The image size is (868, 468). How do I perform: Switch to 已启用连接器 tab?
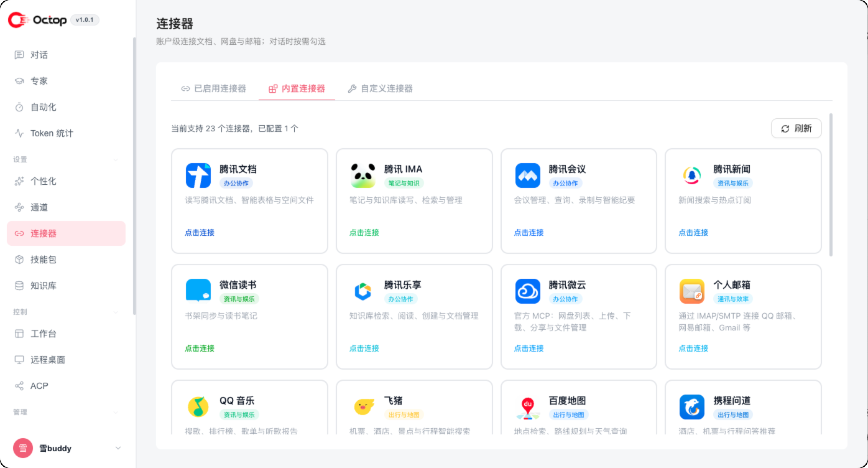tap(214, 88)
